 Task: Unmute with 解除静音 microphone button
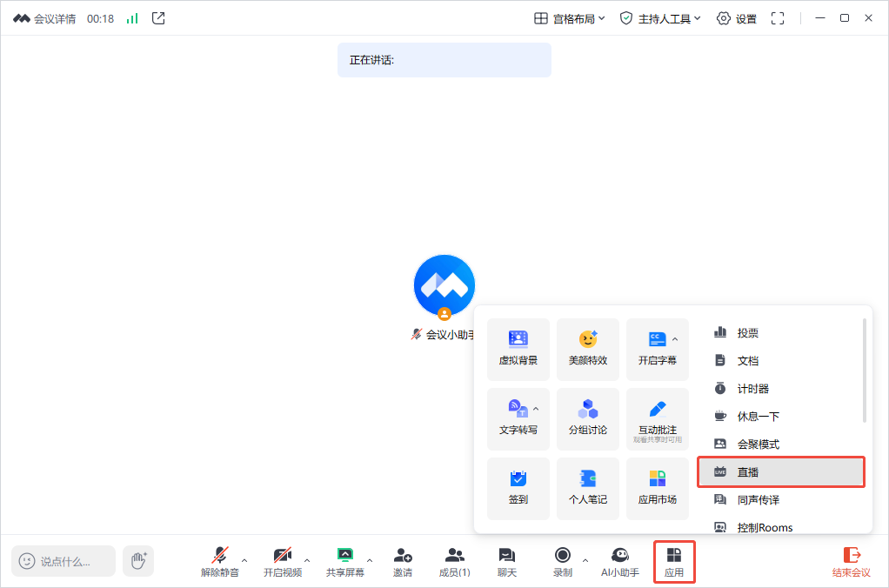tap(220, 562)
